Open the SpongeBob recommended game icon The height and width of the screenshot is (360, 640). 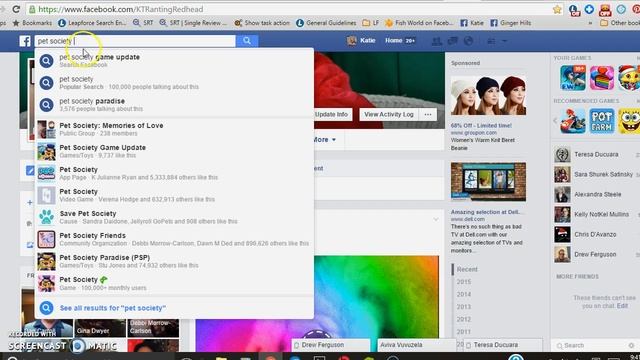point(629,121)
